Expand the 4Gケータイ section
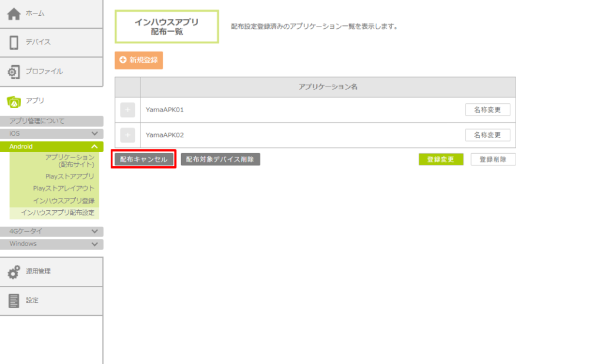The image size is (602, 364). click(x=94, y=231)
